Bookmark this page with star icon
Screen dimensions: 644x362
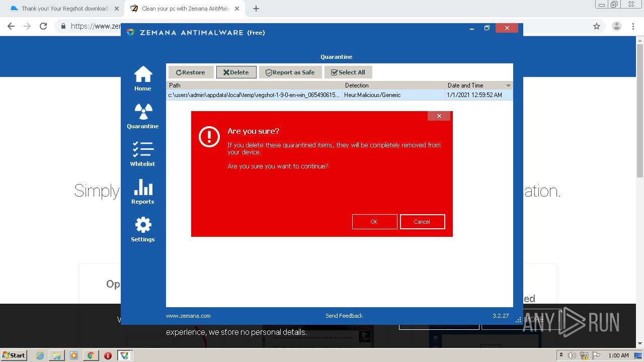click(x=597, y=26)
